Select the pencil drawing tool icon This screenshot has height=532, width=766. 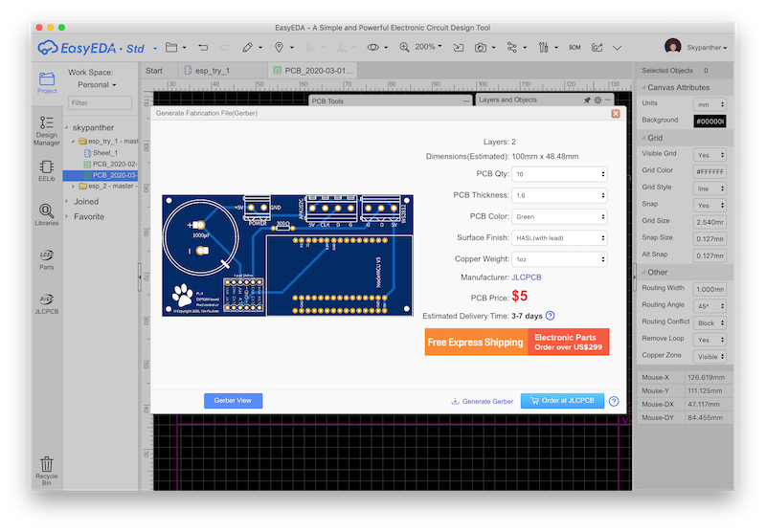click(248, 47)
